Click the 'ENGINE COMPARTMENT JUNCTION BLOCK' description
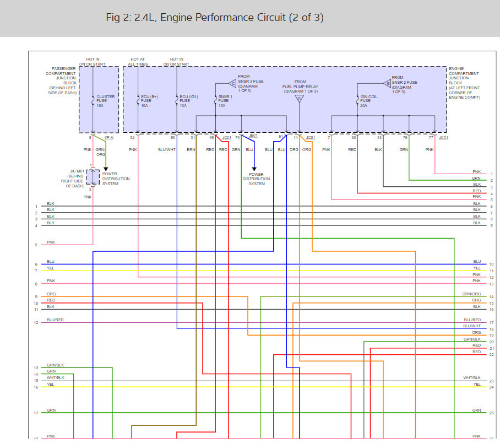Image resolution: width=500 pixels, height=448 pixels. coord(464,83)
